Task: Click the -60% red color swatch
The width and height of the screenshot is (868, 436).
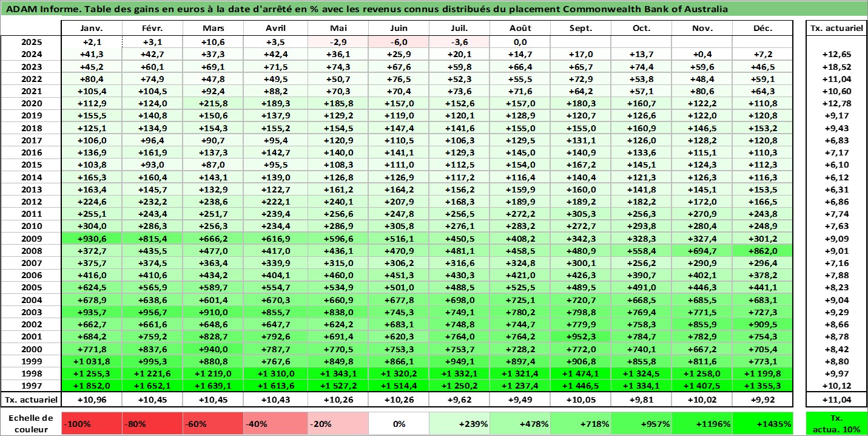Action: (x=215, y=424)
